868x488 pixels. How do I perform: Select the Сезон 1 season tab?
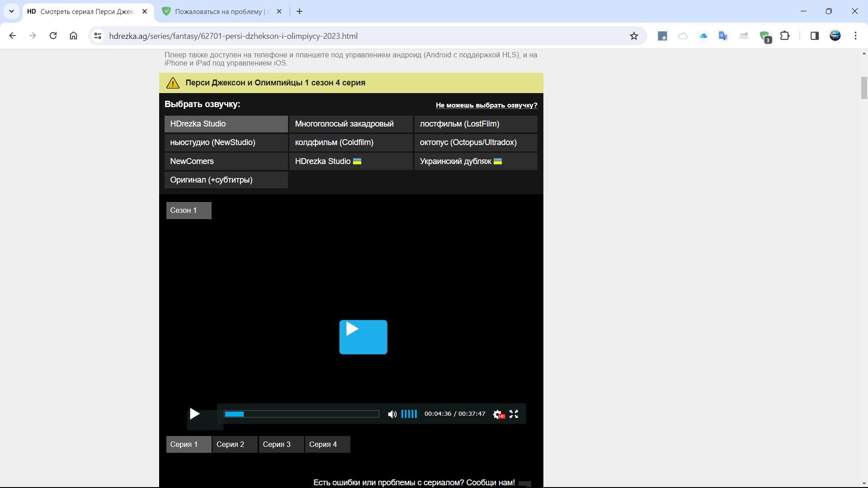189,211
